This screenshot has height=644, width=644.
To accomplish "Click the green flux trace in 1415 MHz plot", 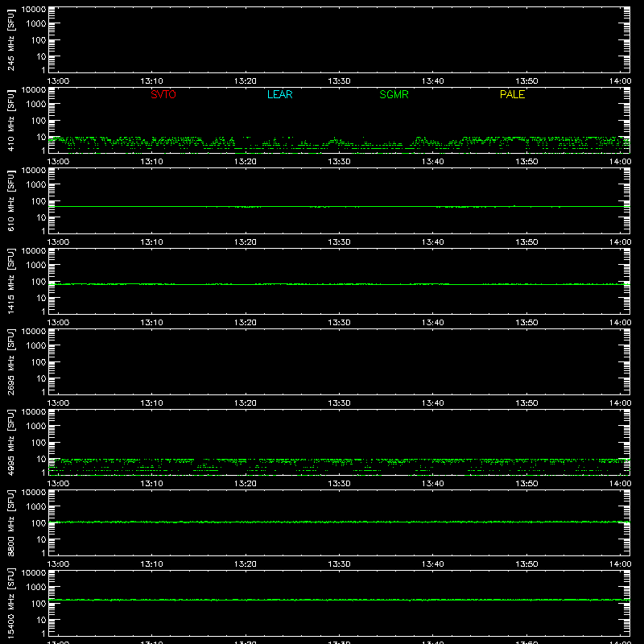I will [339, 284].
